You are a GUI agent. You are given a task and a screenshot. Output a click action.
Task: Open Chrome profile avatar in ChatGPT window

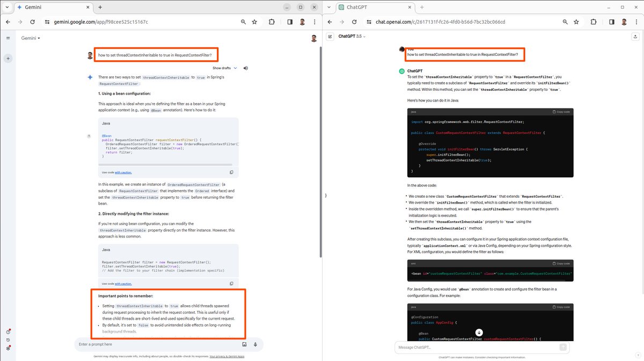[x=624, y=22]
